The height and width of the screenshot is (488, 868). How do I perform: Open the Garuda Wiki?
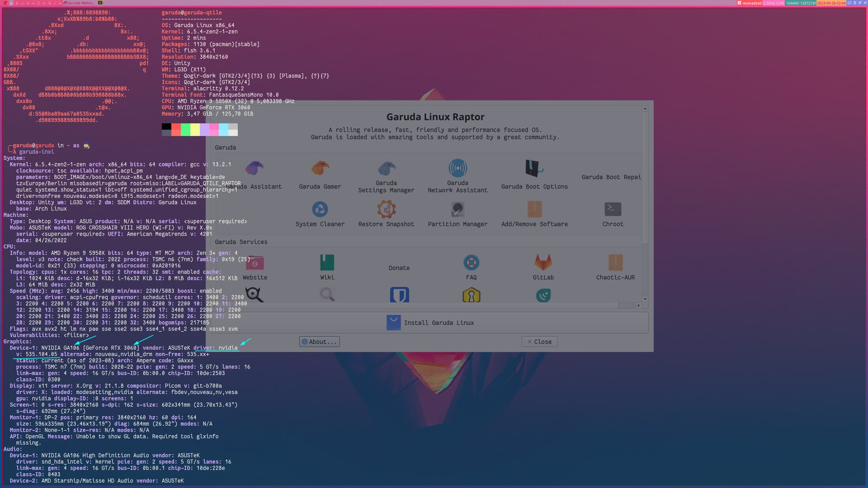[x=327, y=267]
